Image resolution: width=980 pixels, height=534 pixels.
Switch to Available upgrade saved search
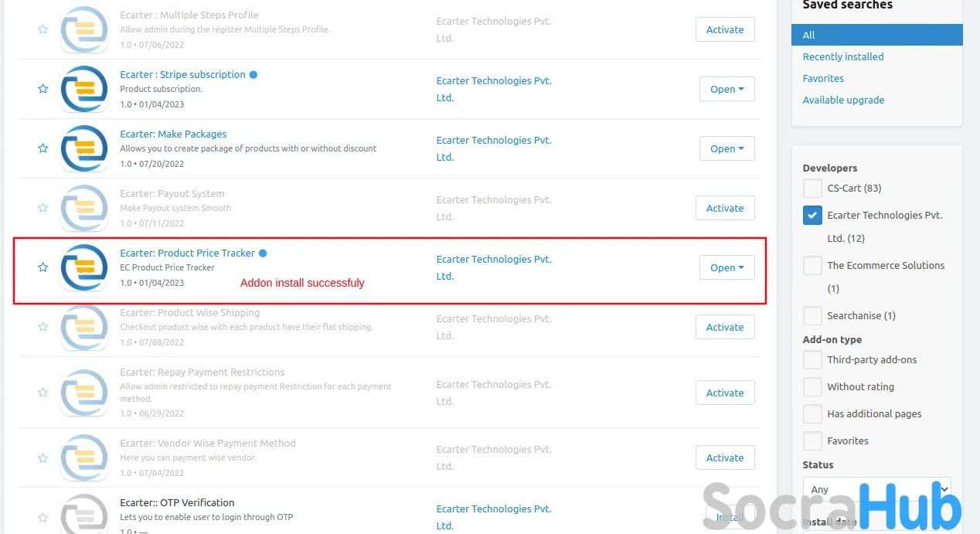[843, 100]
